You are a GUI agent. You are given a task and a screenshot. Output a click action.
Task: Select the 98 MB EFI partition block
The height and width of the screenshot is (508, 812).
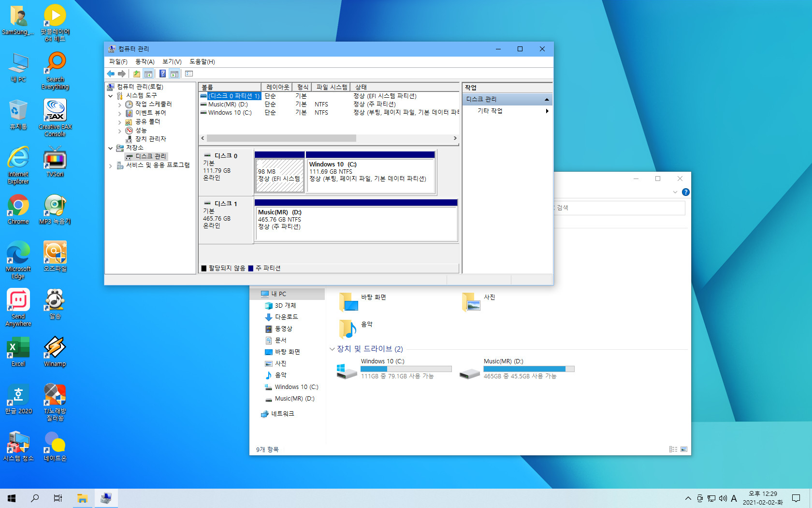pos(279,172)
